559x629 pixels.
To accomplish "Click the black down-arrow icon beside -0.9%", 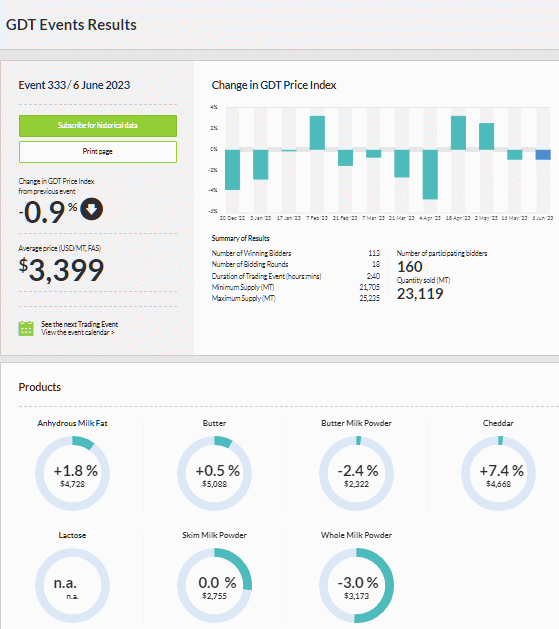I will [x=92, y=209].
